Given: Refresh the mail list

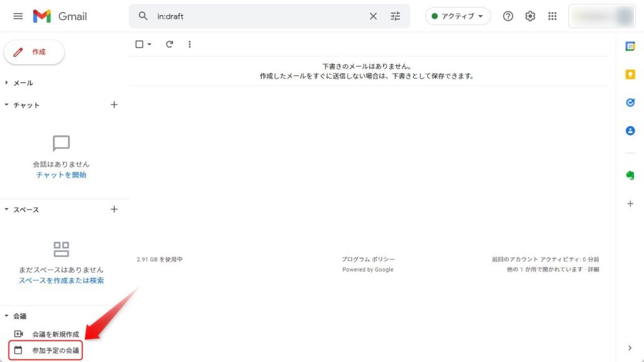Looking at the screenshot, I should 169,44.
